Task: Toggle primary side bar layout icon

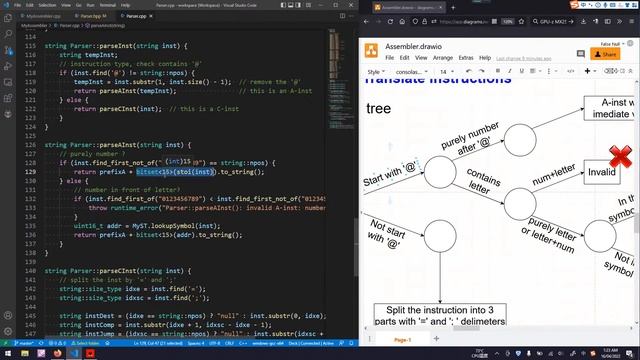Action: (x=283, y=5)
